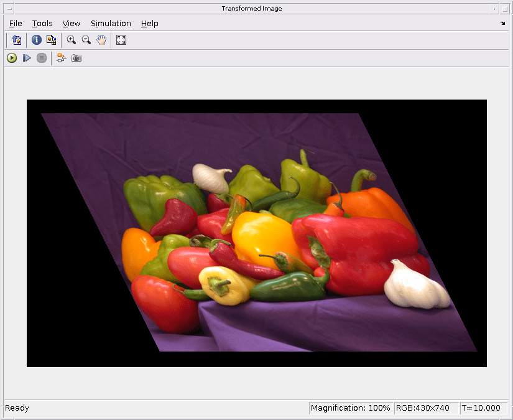The width and height of the screenshot is (513, 420).
Task: Click the Pixel Region tool icon
Action: [52, 40]
